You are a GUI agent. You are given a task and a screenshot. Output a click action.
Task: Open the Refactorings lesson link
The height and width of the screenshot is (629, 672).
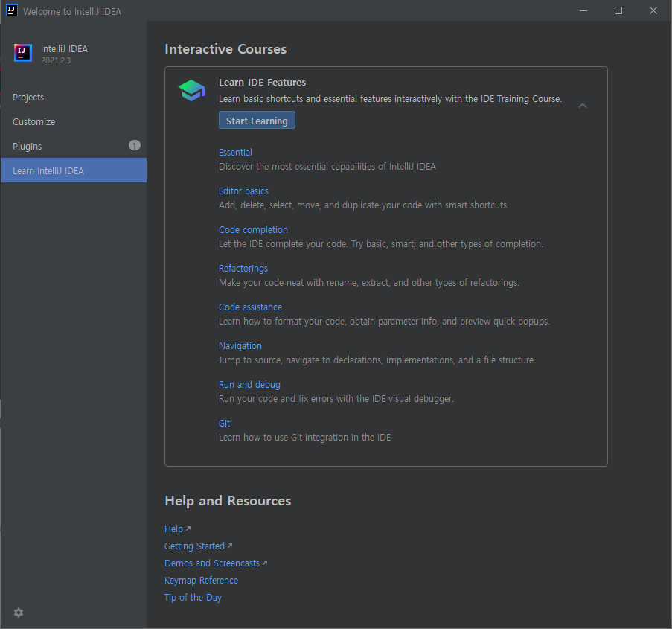click(x=243, y=269)
